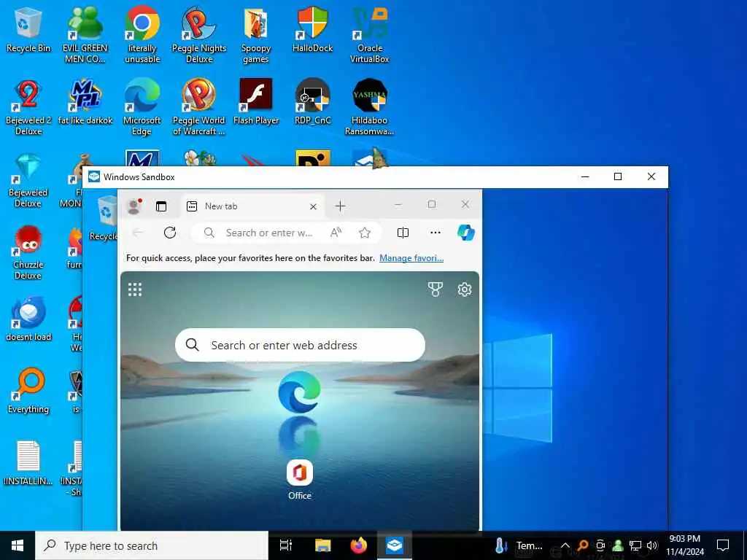
Task: Open Peggle Nights Deluxe shortcut
Action: [x=199, y=34]
